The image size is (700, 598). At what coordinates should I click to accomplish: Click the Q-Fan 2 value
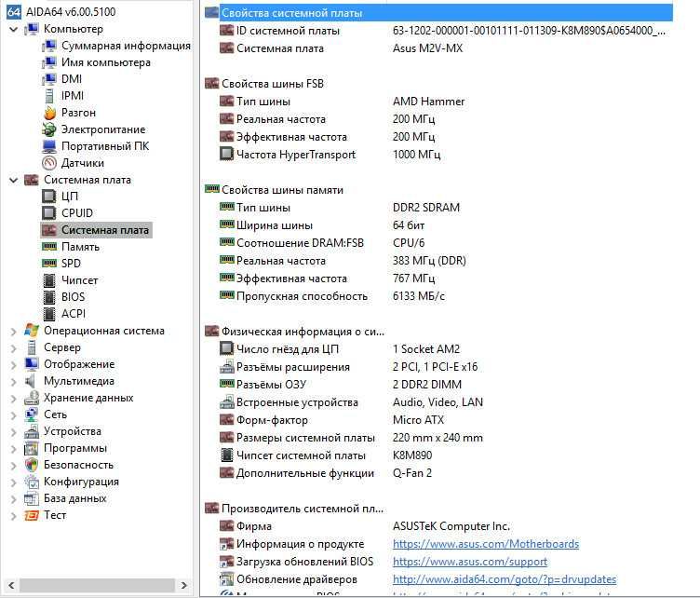(412, 473)
